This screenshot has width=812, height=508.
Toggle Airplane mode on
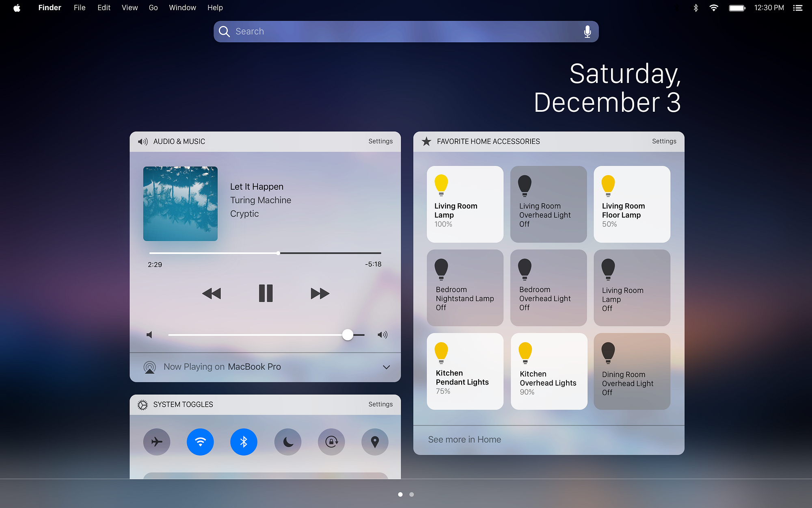(157, 442)
